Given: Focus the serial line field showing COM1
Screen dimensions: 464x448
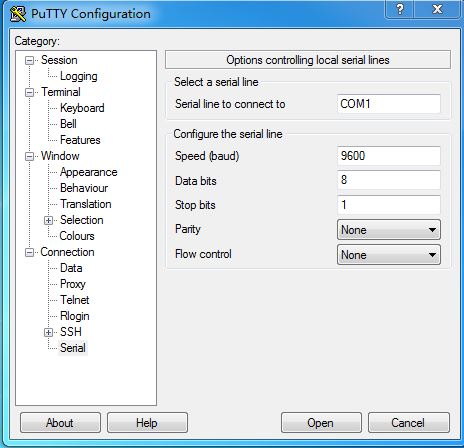Looking at the screenshot, I should [x=389, y=104].
